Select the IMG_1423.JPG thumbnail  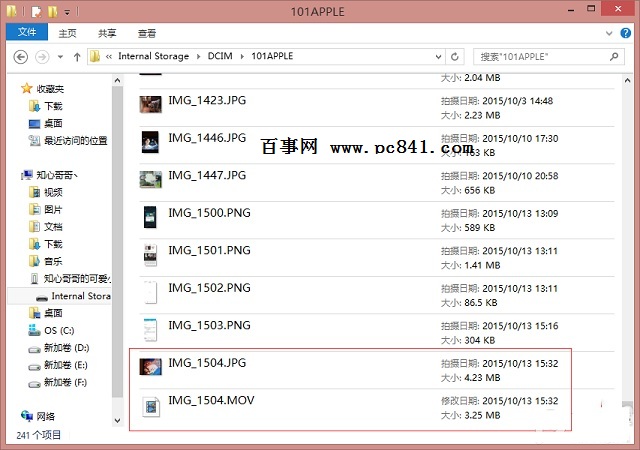151,105
